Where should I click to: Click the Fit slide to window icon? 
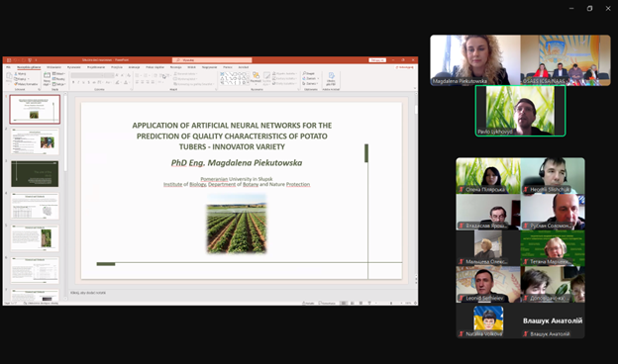415,303
